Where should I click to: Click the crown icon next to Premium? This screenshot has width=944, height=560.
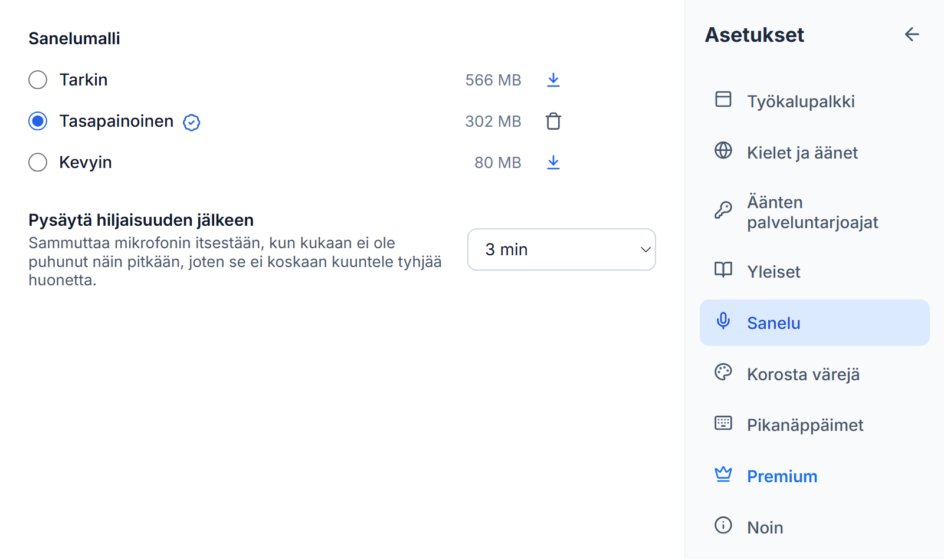coord(723,474)
